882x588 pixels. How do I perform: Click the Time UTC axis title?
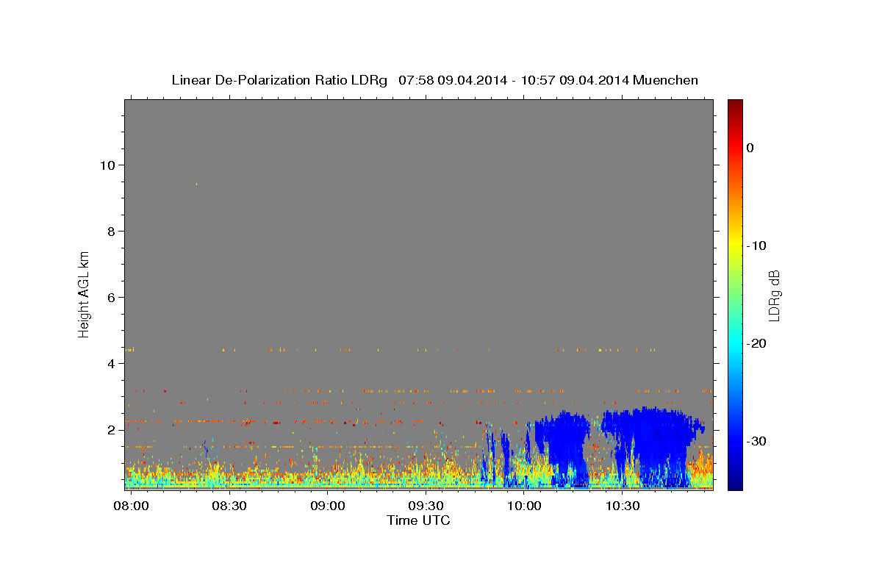click(418, 520)
